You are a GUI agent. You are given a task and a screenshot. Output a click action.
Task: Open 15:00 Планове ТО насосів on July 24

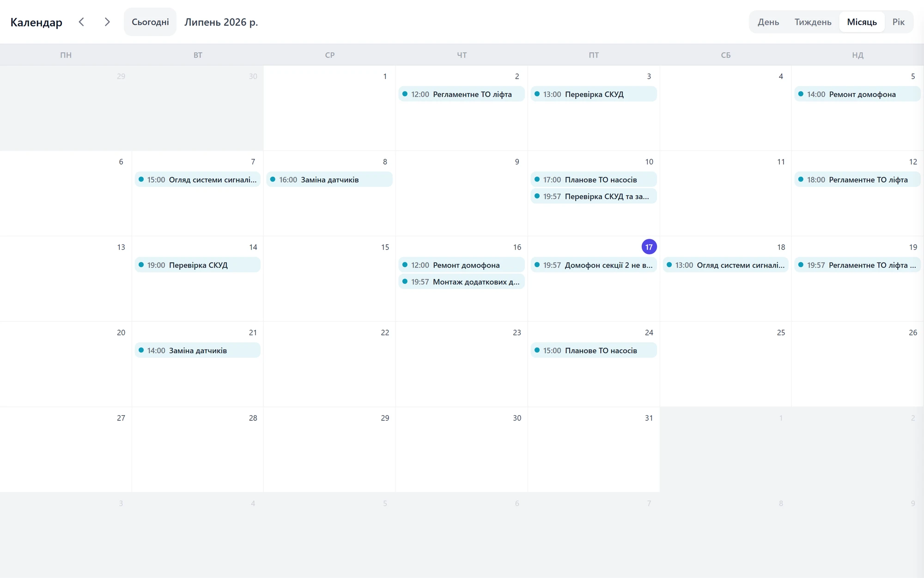pos(594,350)
